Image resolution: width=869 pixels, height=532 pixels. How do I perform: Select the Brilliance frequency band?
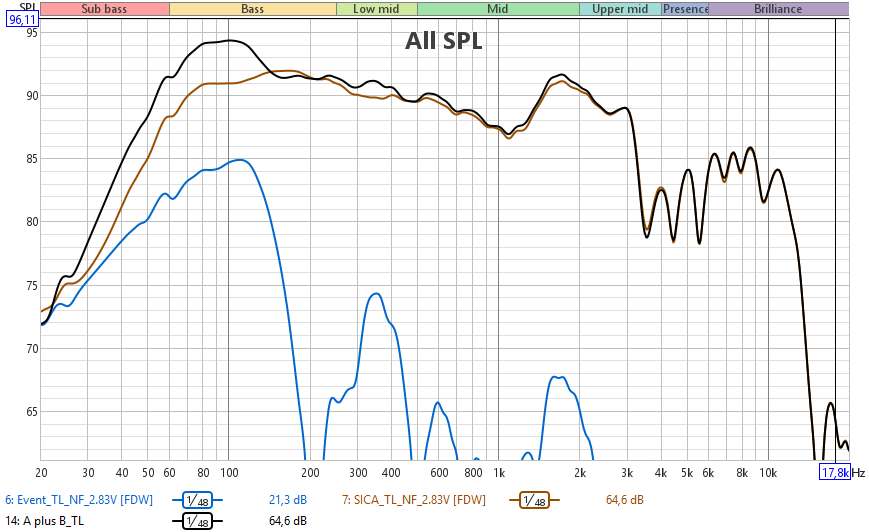pos(778,9)
